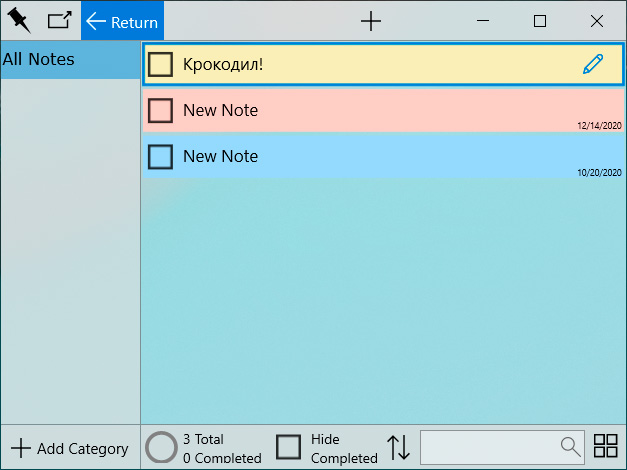Click into the search input field
The width and height of the screenshot is (627, 470).
[489, 446]
